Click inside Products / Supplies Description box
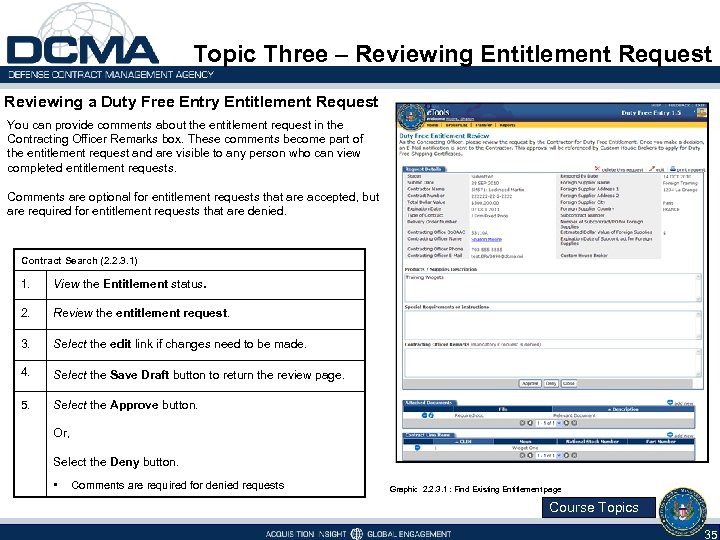Image resolution: width=720 pixels, height=540 pixels. tap(552, 288)
